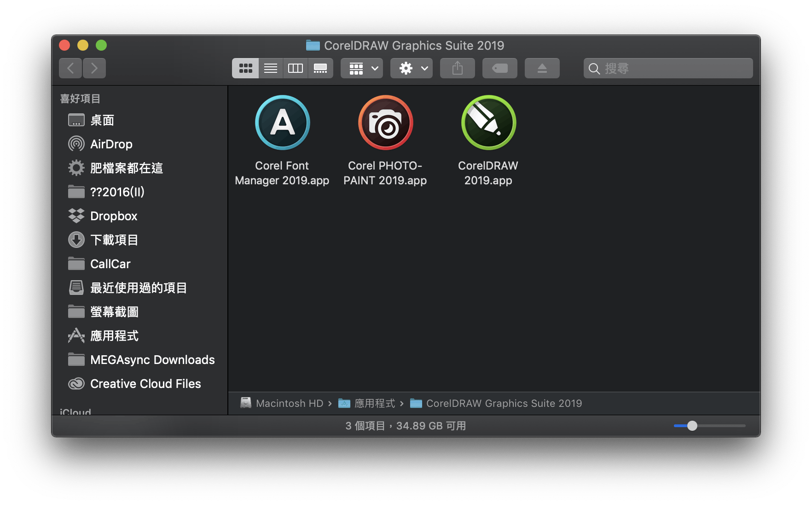This screenshot has width=812, height=505.
Task: Go back with the back arrow
Action: 70,68
